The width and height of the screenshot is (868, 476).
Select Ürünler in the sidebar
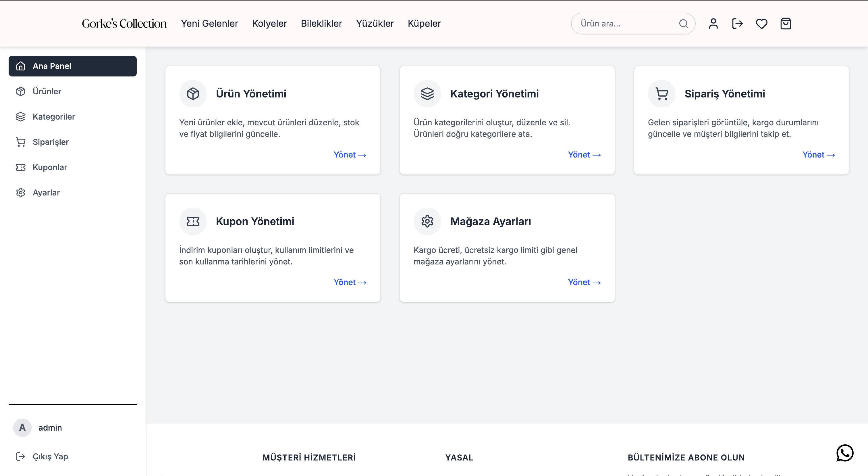[x=47, y=91]
